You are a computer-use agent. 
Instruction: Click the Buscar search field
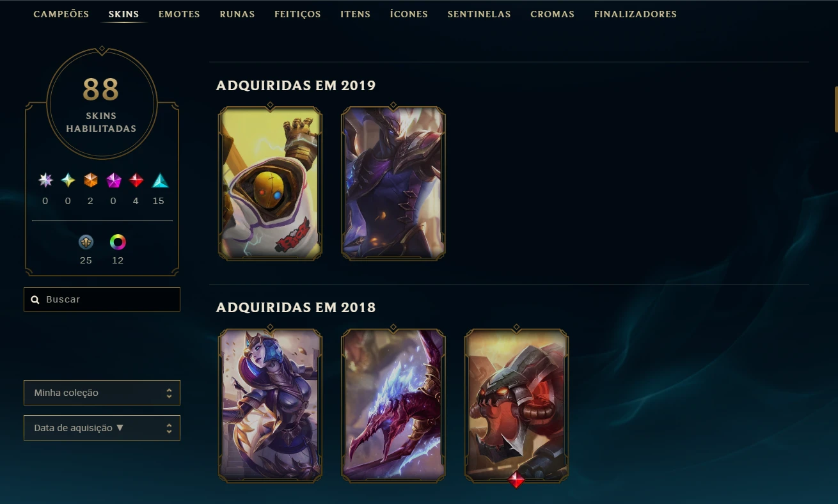(x=102, y=299)
